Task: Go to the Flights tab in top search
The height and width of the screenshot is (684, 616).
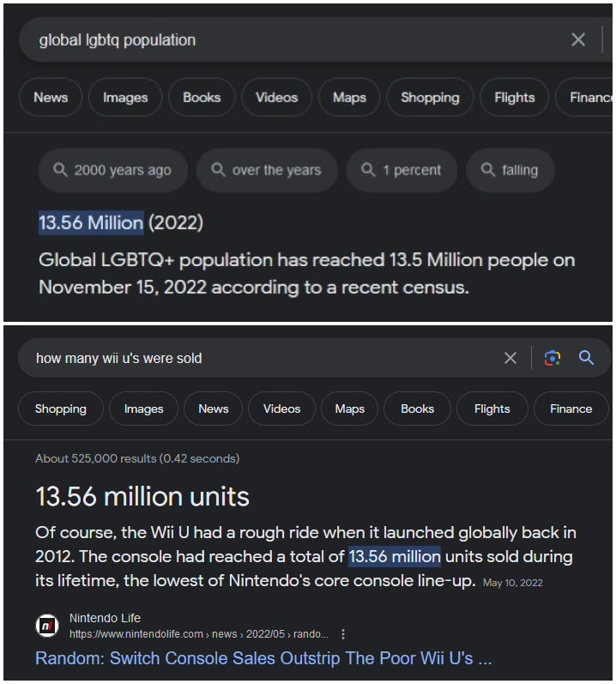Action: coord(514,97)
